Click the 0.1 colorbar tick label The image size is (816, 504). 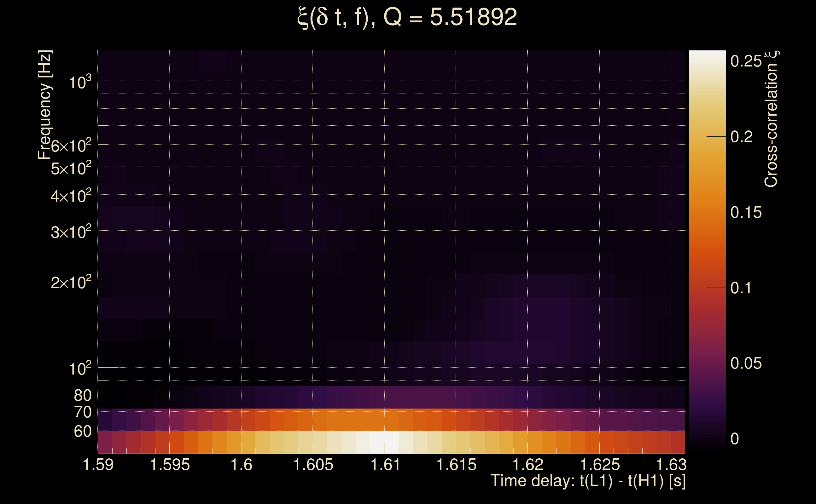click(741, 288)
